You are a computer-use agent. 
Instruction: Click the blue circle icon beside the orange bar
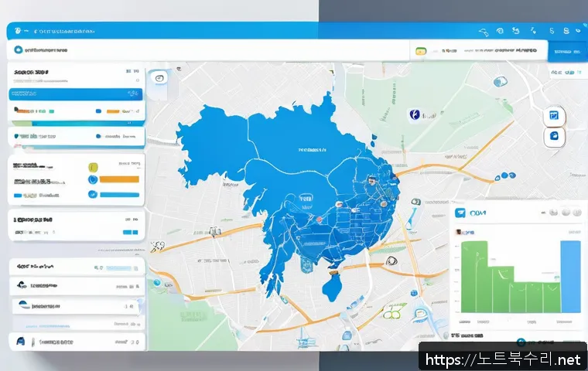click(94, 179)
